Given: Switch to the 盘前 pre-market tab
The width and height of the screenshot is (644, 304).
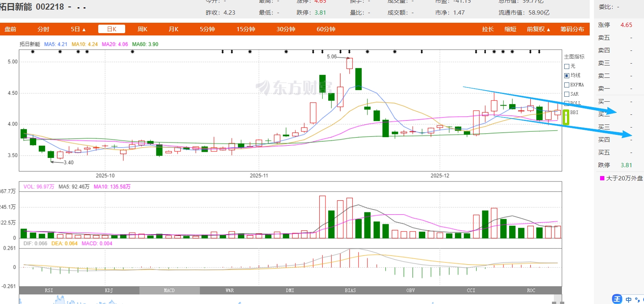Looking at the screenshot, I should pos(10,29).
